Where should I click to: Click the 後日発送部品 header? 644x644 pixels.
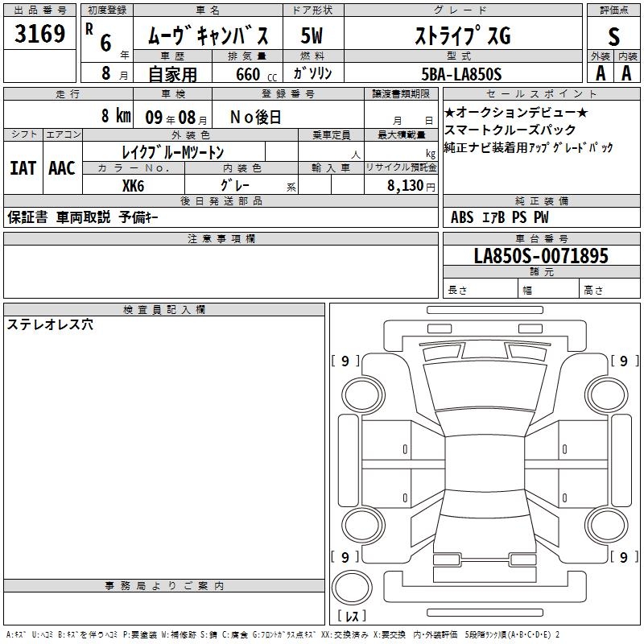point(221,200)
